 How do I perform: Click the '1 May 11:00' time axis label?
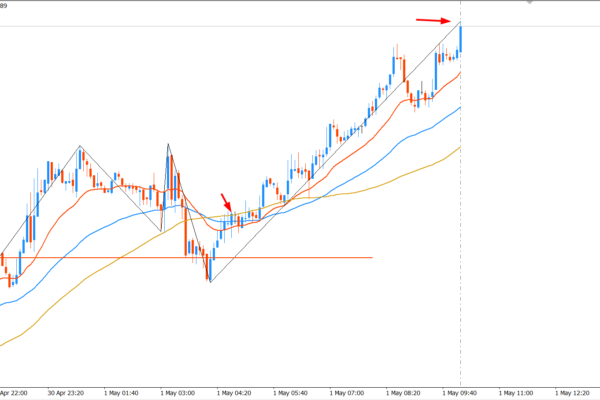click(x=516, y=393)
